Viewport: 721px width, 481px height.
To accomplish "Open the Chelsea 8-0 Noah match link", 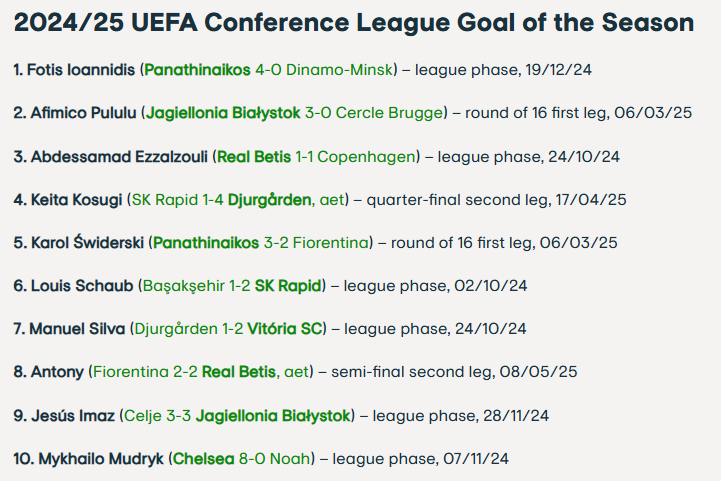I will tap(242, 459).
